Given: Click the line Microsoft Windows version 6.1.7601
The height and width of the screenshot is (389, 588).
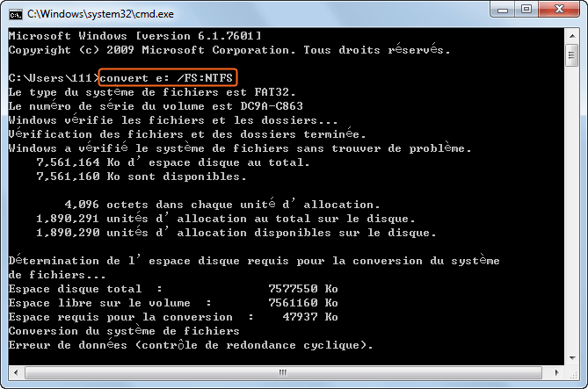Looking at the screenshot, I should coord(135,36).
